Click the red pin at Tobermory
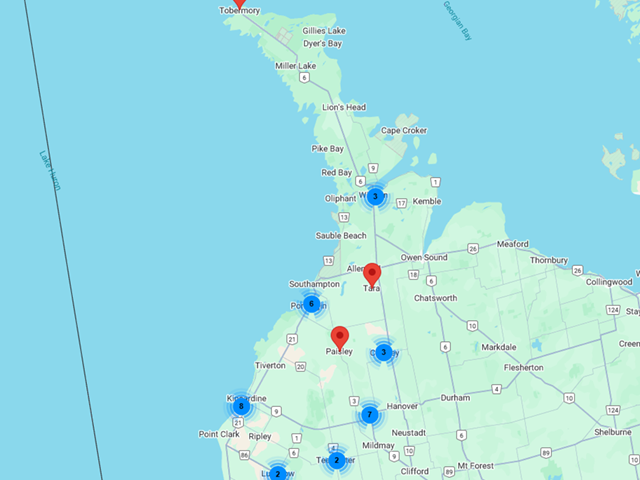This screenshot has height=480, width=640. click(239, 3)
